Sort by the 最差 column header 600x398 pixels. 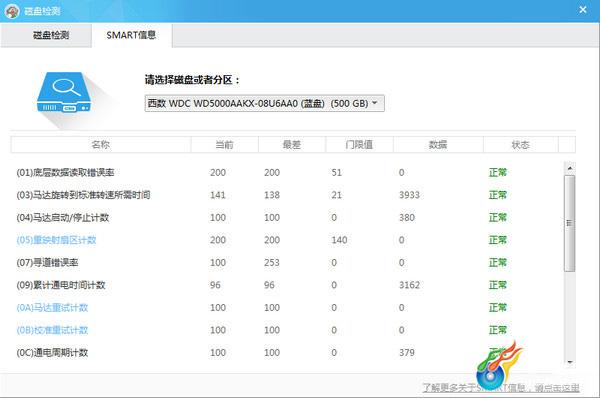(x=292, y=145)
